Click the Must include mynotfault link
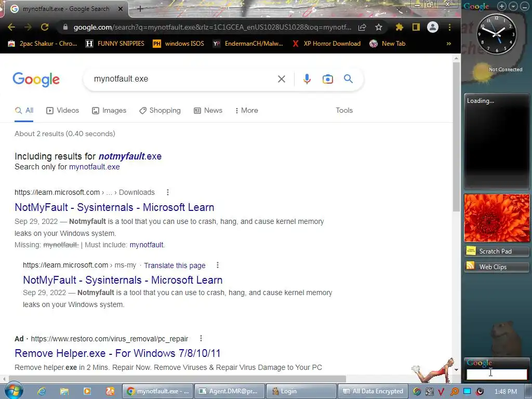The width and height of the screenshot is (532, 399). [147, 245]
